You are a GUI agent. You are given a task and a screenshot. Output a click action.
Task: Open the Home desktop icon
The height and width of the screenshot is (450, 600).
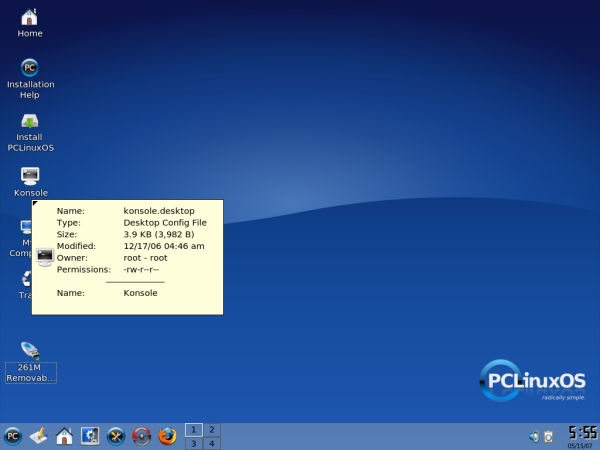29,24
